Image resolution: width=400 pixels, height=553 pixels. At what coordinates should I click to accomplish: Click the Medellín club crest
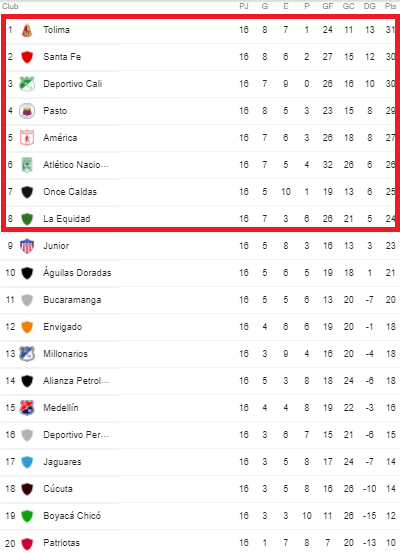pyautogui.click(x=27, y=408)
